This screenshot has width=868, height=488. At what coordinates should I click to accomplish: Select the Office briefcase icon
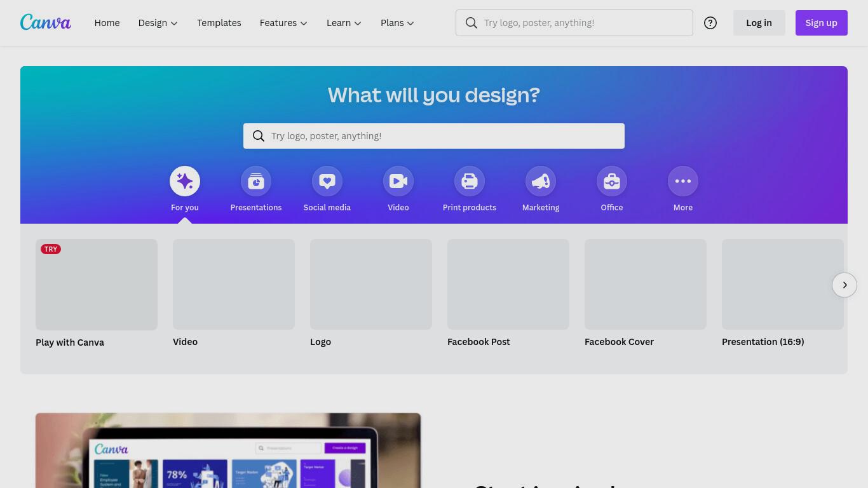pyautogui.click(x=612, y=181)
